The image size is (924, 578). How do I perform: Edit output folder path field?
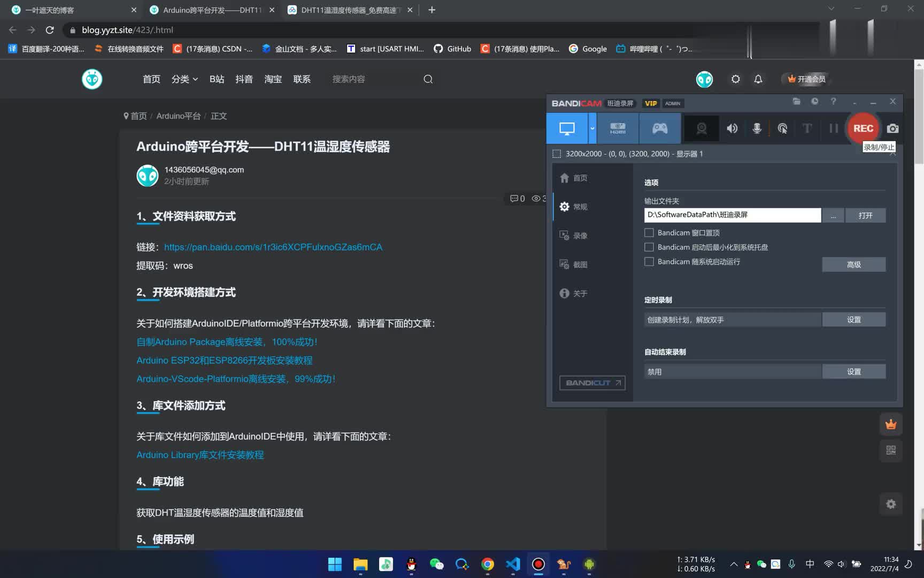(x=733, y=215)
